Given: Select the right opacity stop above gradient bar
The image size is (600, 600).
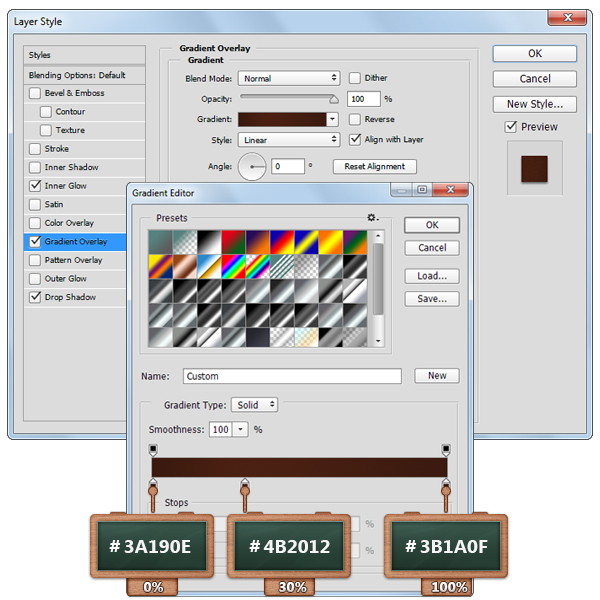Looking at the screenshot, I should (446, 449).
